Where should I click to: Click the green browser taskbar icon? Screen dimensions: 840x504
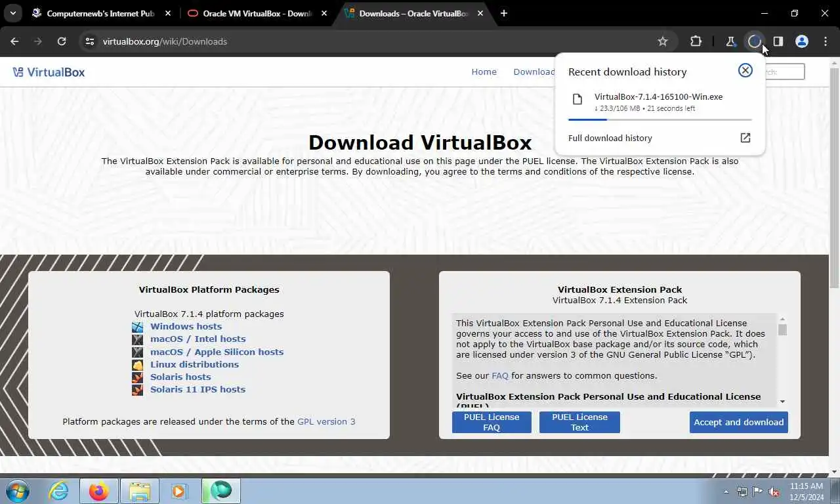click(x=221, y=491)
